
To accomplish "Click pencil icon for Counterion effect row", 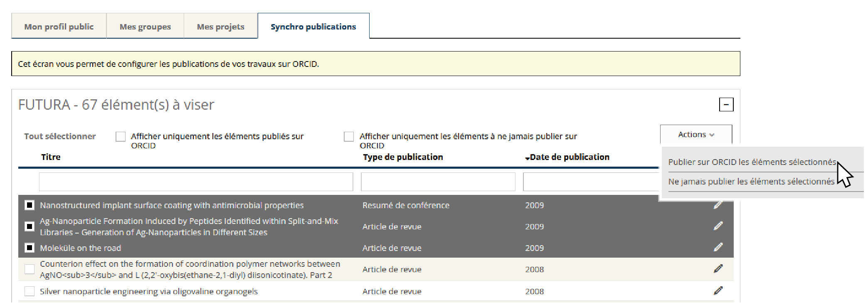I will [718, 269].
